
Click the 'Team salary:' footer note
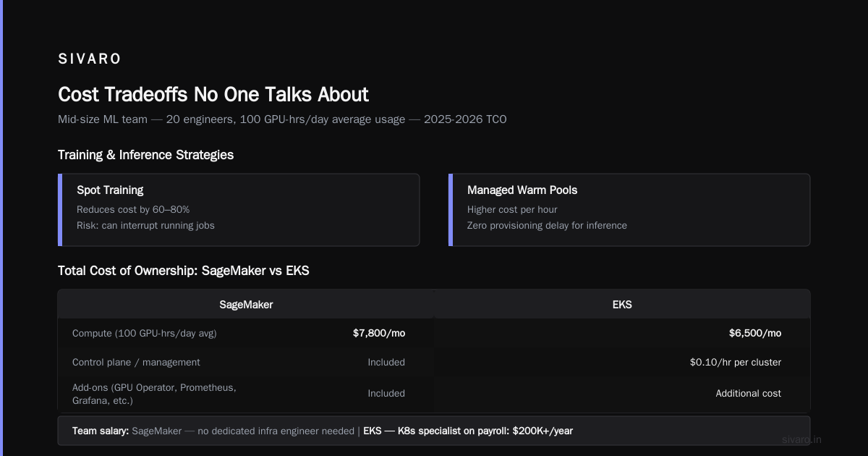[x=434, y=431]
